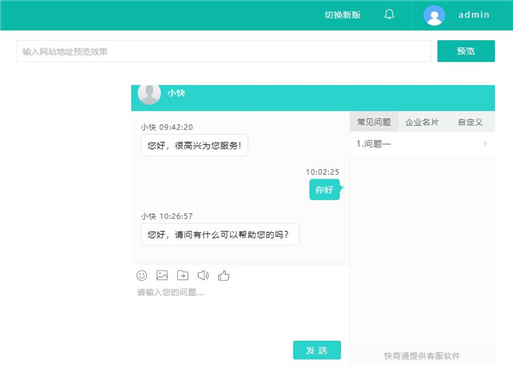Click the send file folder icon

point(182,275)
